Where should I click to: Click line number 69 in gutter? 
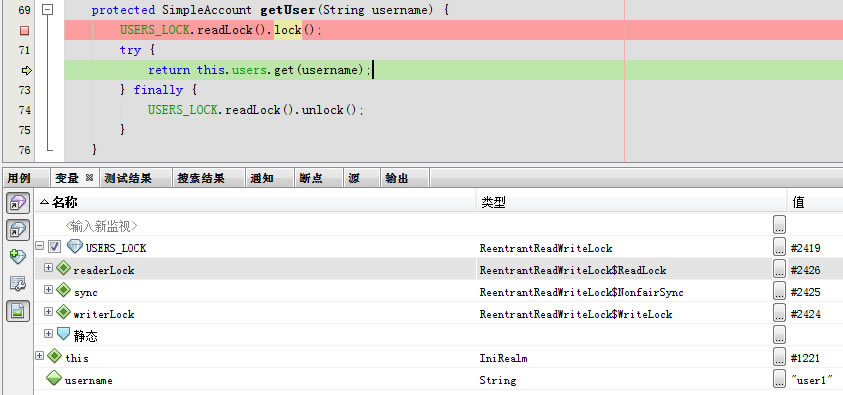coord(25,10)
